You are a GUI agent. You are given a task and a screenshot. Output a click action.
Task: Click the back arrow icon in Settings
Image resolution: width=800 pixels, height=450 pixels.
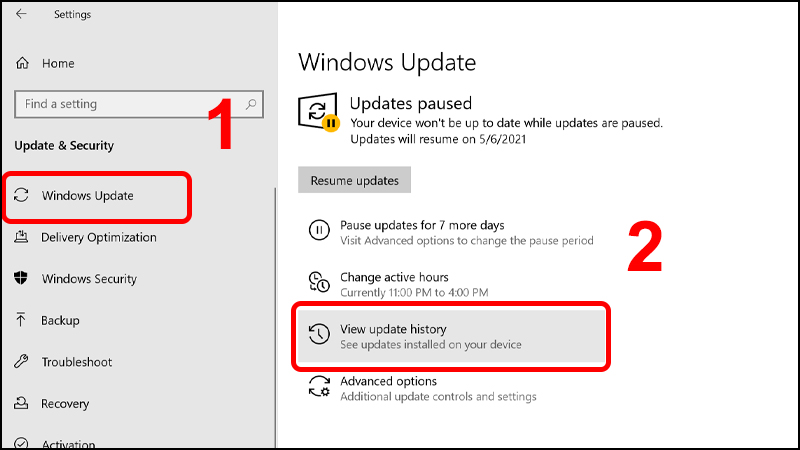click(x=21, y=14)
